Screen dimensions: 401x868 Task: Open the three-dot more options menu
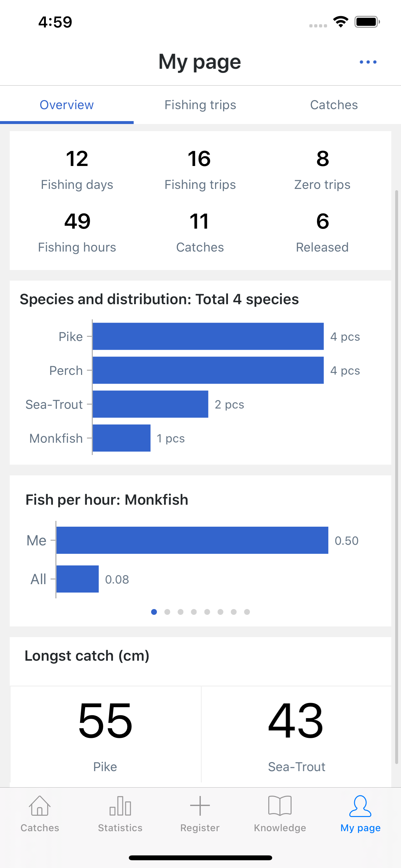click(368, 62)
